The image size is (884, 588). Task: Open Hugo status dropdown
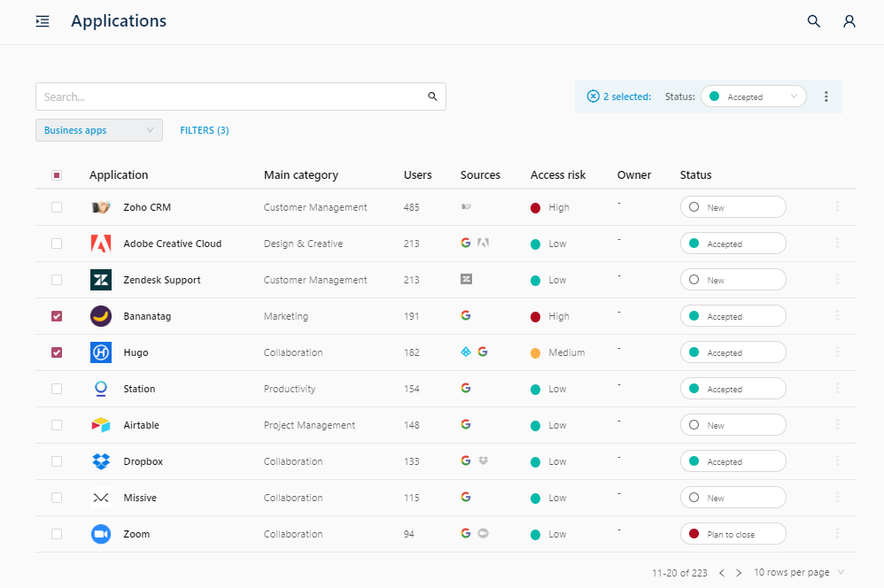tap(733, 352)
